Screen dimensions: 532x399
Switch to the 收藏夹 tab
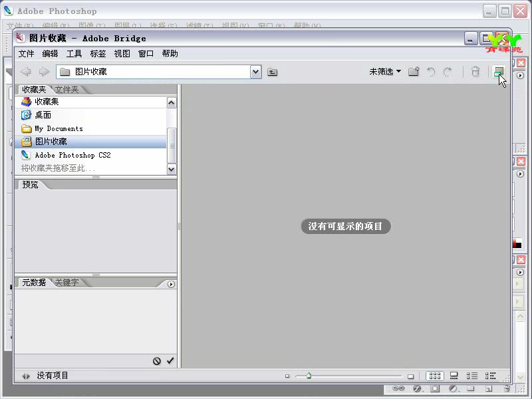click(34, 90)
